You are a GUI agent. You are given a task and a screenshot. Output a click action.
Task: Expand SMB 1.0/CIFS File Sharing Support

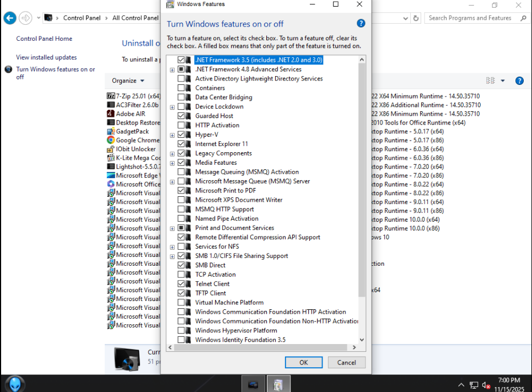(173, 256)
